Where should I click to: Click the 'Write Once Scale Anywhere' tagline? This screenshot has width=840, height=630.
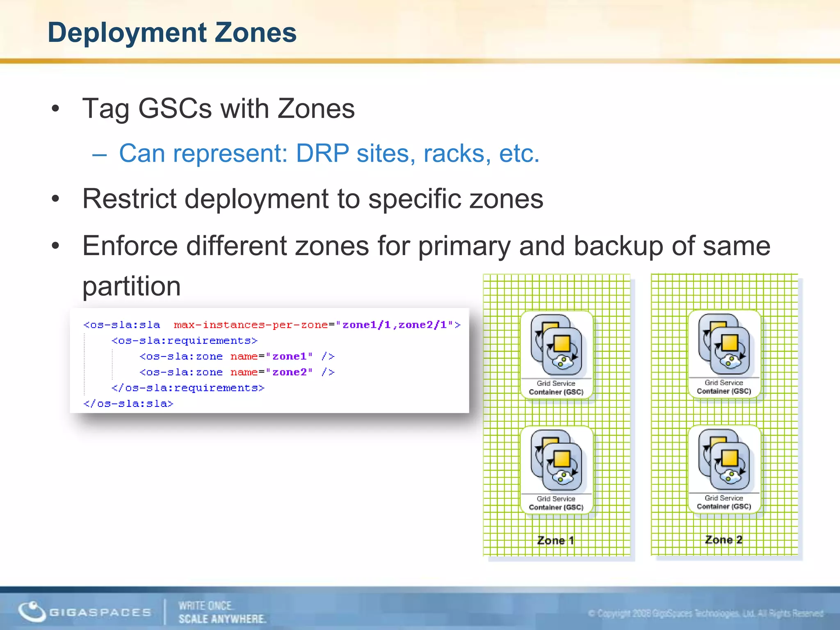[222, 612]
